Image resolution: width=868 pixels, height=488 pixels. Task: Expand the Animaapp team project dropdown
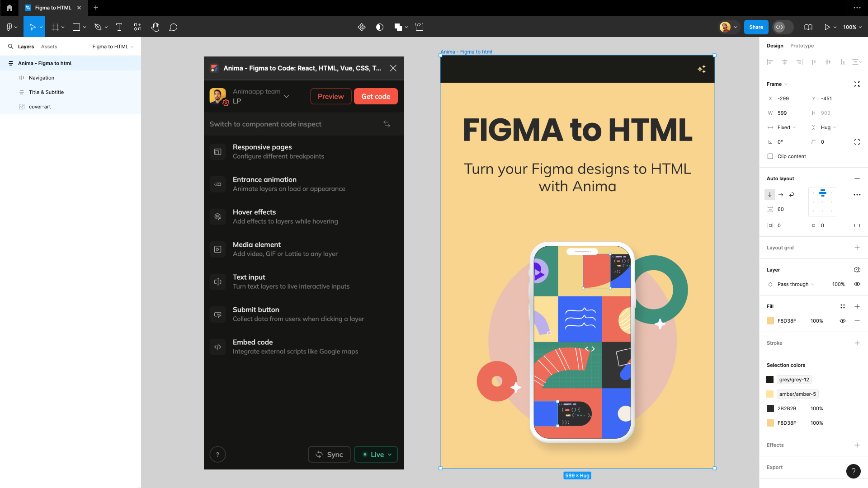(x=286, y=96)
